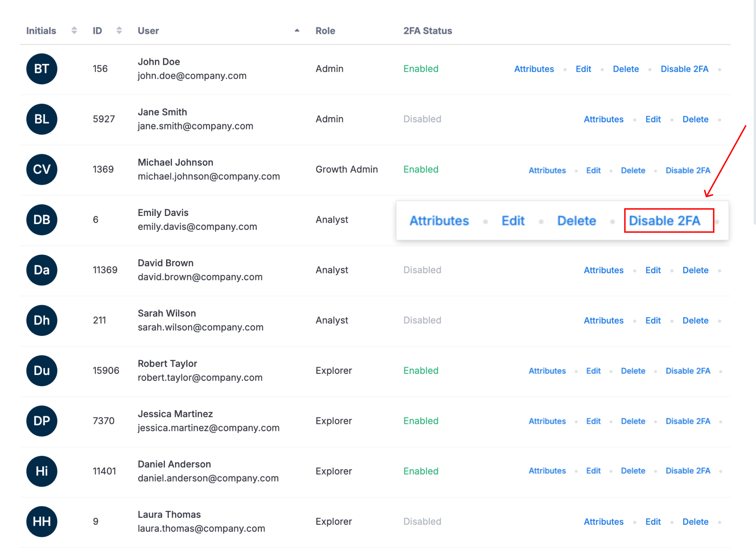Open Attributes for David Brown
The width and height of the screenshot is (756, 548).
click(x=604, y=270)
